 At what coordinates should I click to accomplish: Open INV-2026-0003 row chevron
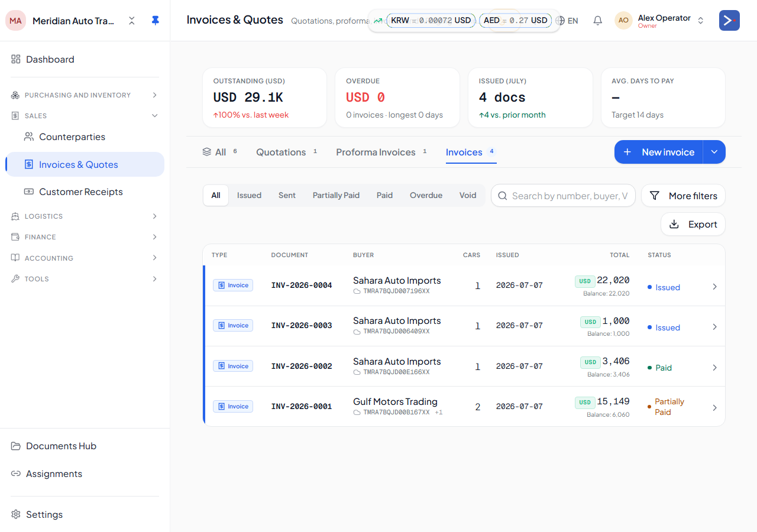pos(714,327)
